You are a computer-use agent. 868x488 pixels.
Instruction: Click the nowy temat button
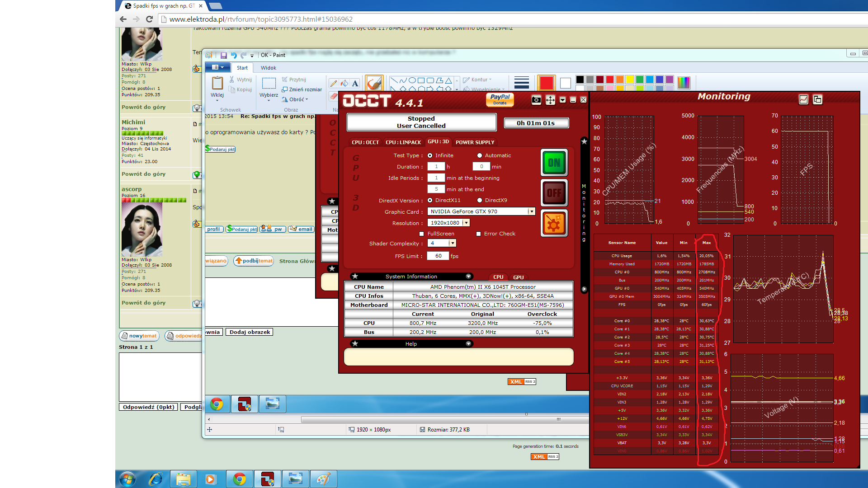[x=139, y=336]
